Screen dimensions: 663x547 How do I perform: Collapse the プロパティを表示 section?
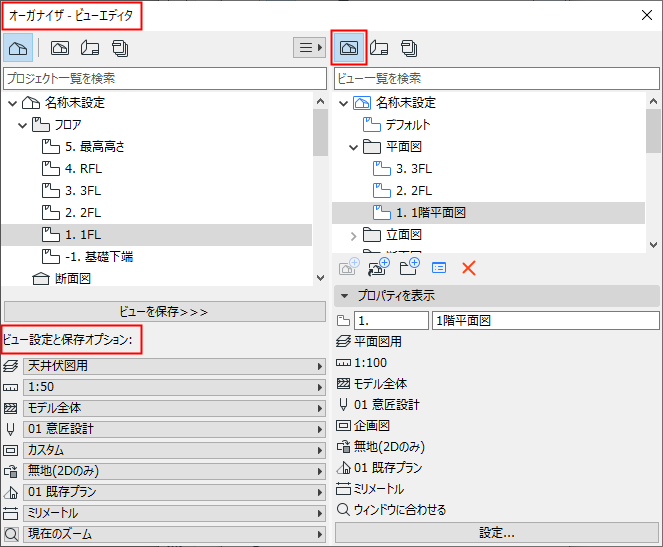[345, 295]
